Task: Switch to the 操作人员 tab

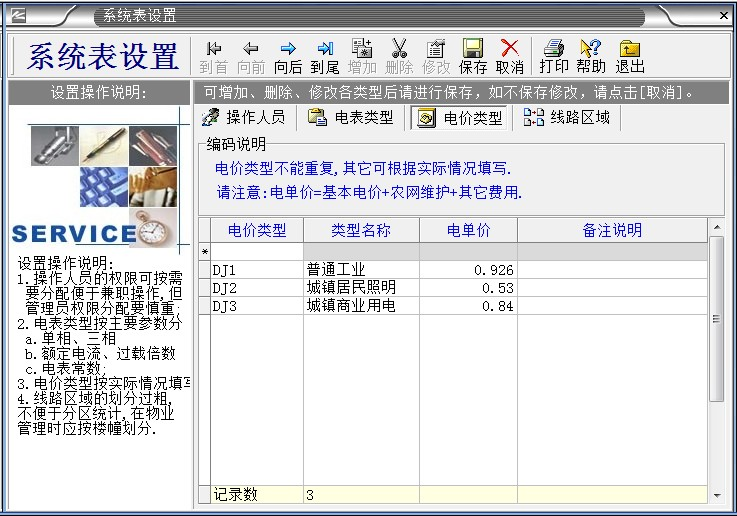Action: (244, 118)
